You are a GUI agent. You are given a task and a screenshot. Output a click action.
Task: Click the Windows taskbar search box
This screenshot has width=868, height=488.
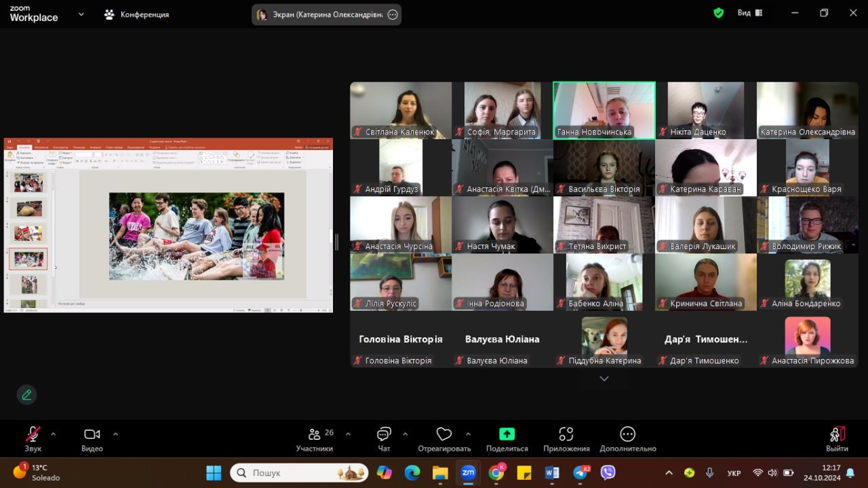(x=299, y=472)
